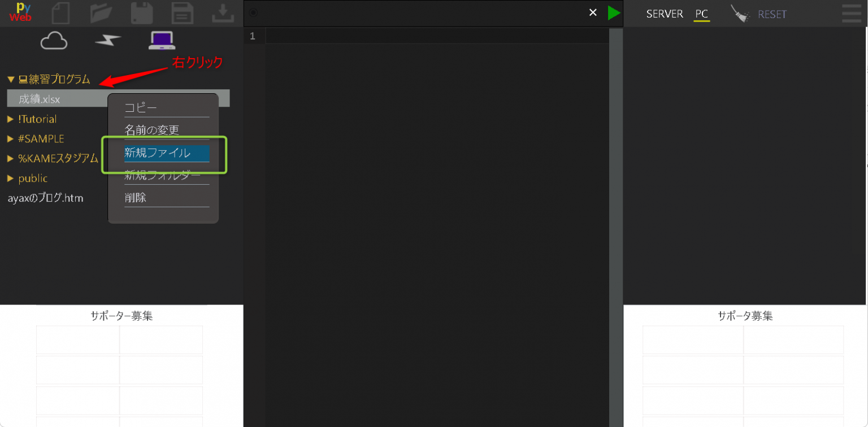Choose 新規ファイル from the context menu
This screenshot has width=868, height=427.
tap(167, 153)
